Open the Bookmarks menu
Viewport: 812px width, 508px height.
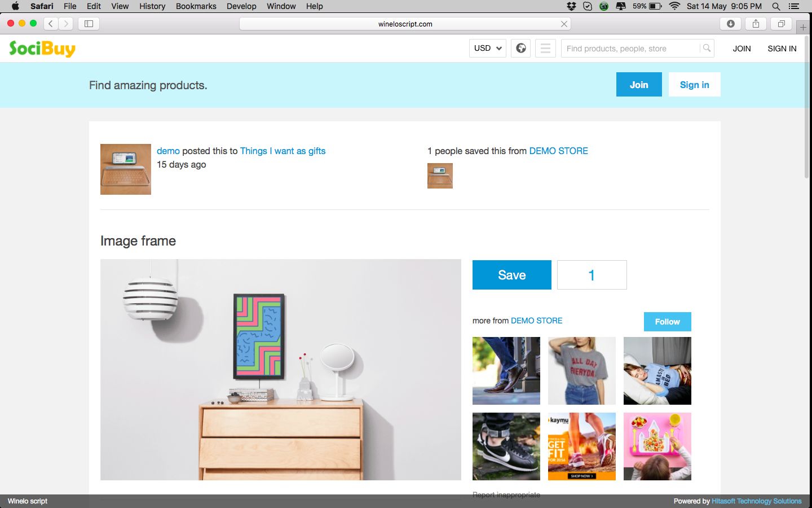click(x=196, y=6)
